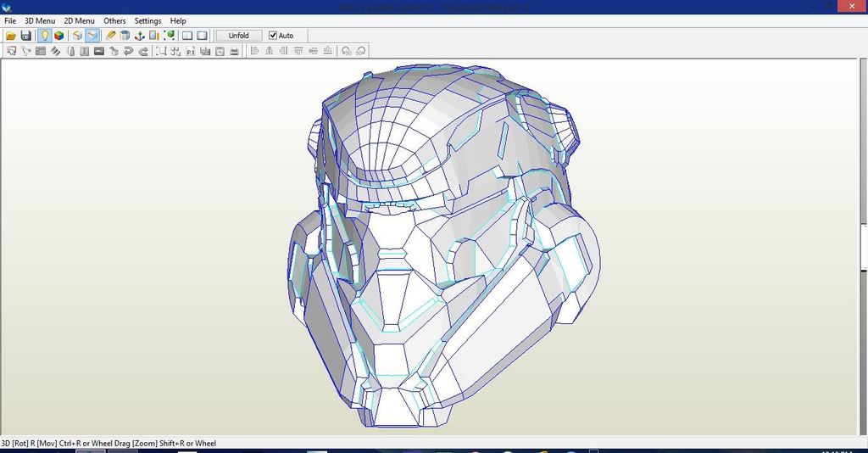Select the rotate parts tool icon

point(26,51)
